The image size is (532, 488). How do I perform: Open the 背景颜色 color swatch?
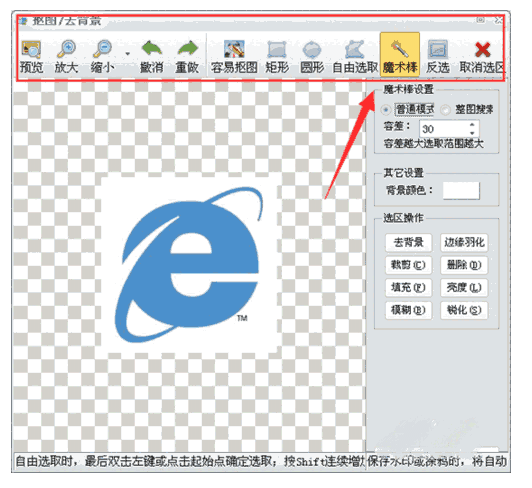pos(461,191)
